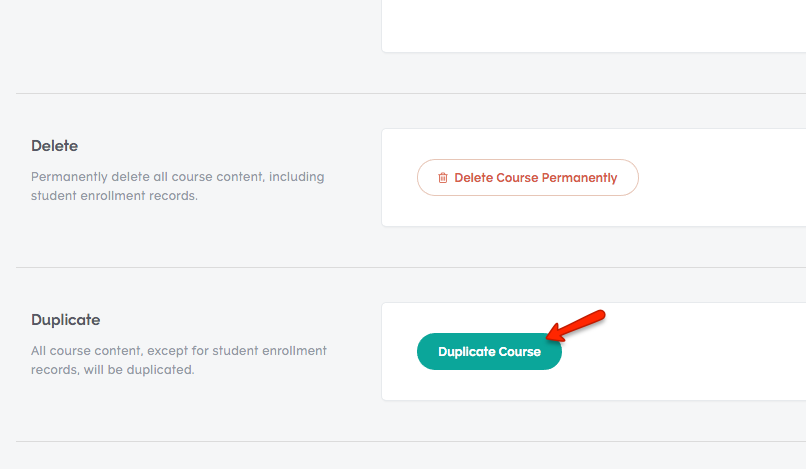
Task: Click the partially visible white card at top
Action: pos(594,26)
